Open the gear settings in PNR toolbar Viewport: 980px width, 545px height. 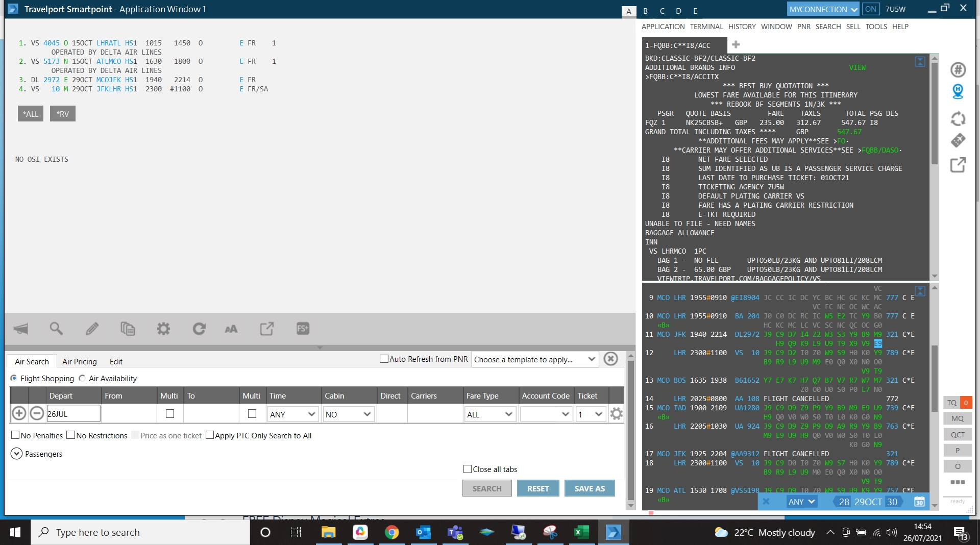pos(163,329)
